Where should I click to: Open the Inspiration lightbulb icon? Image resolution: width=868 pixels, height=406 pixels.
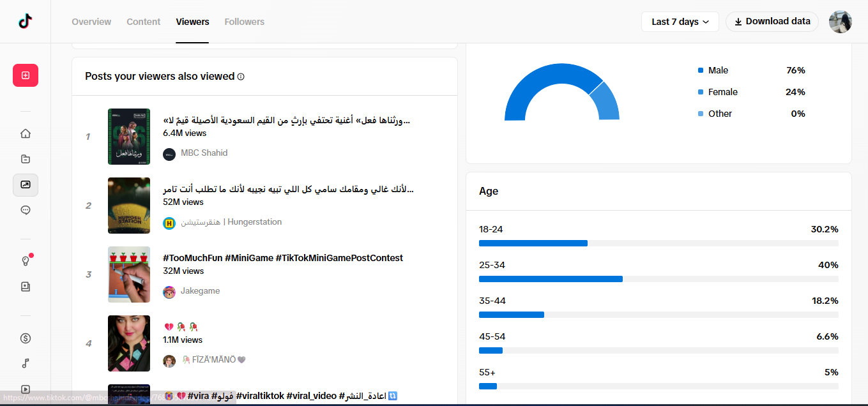pyautogui.click(x=26, y=261)
